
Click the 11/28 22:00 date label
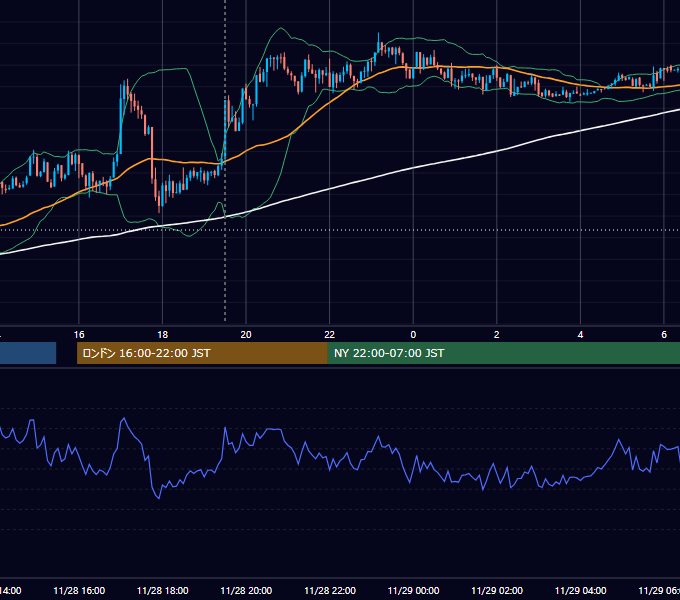click(x=330, y=590)
